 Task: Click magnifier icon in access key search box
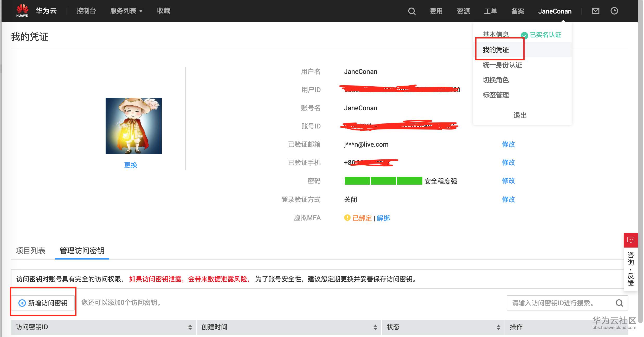(619, 303)
